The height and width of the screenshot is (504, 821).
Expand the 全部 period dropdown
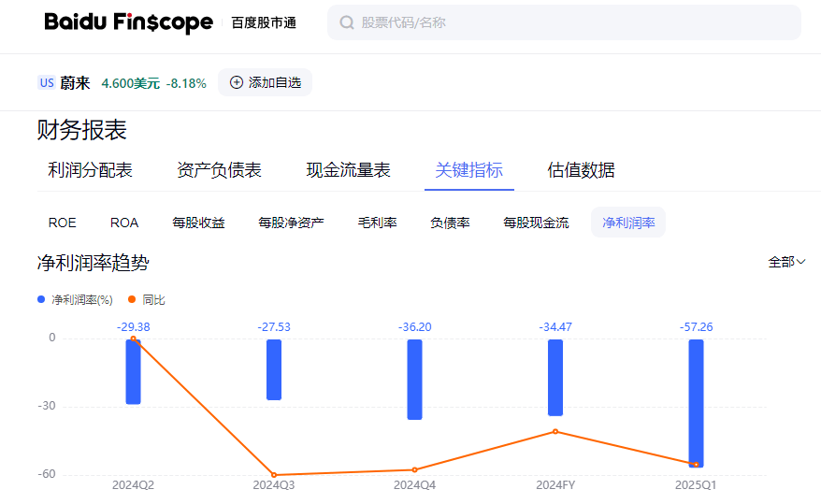(786, 262)
